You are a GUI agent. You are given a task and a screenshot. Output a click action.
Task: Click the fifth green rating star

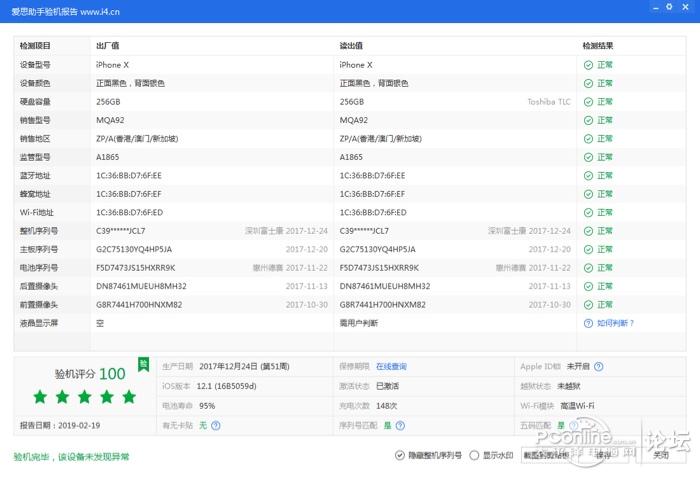pos(129,396)
